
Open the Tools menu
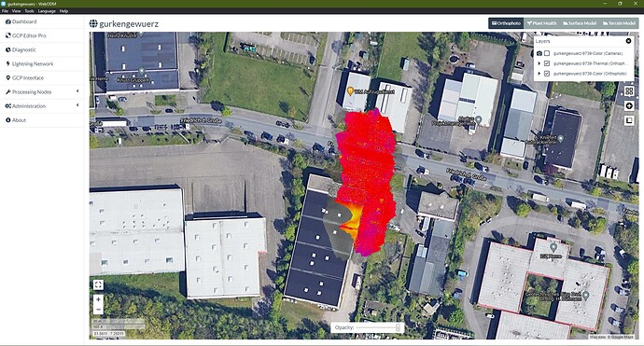click(x=29, y=11)
